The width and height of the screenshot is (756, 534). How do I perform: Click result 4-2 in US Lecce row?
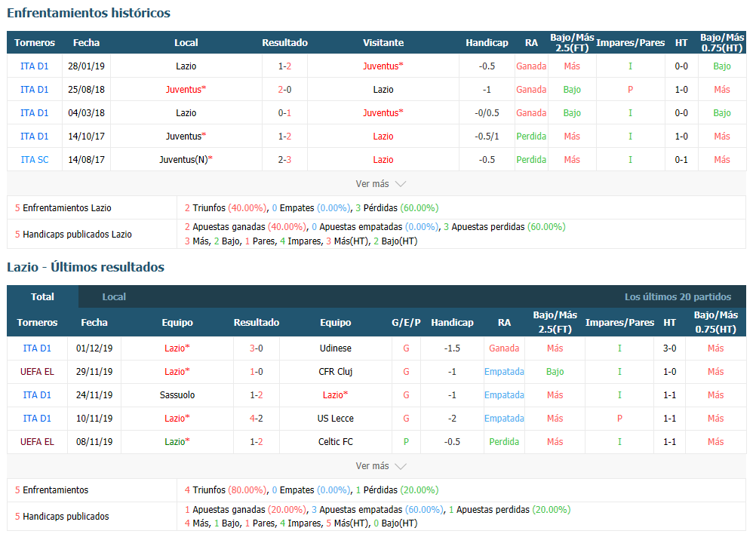click(256, 419)
